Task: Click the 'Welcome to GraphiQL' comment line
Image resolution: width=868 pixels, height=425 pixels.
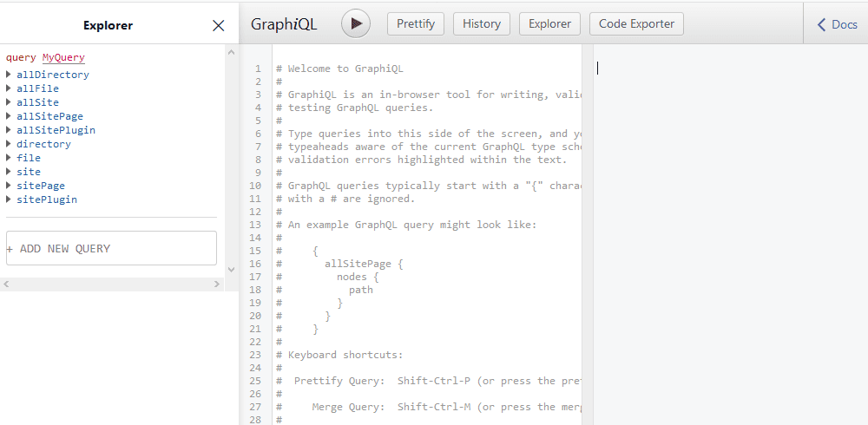Action: [x=340, y=69]
